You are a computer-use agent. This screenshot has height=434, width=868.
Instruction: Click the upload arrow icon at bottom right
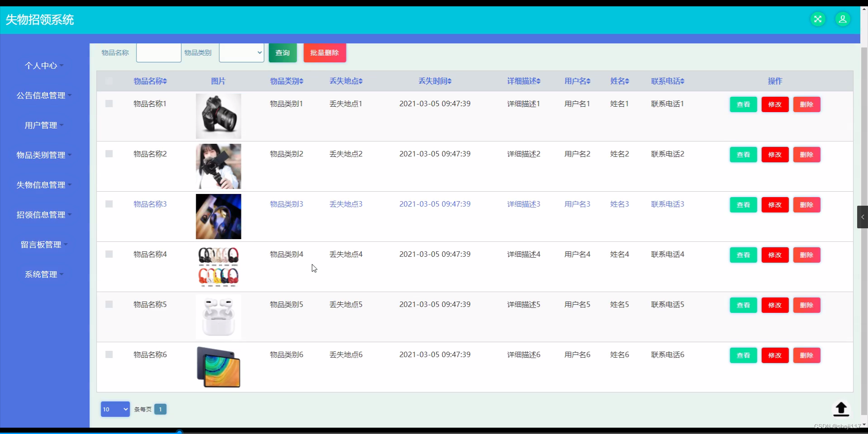tap(841, 409)
